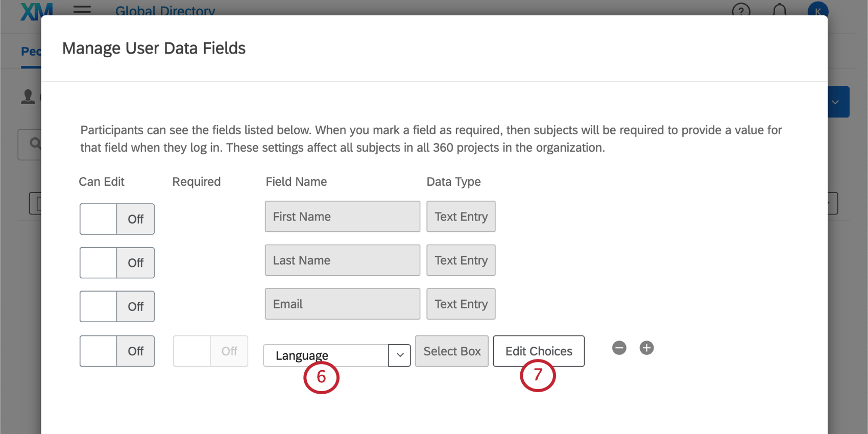Expand the Language field name dropdown

[399, 355]
